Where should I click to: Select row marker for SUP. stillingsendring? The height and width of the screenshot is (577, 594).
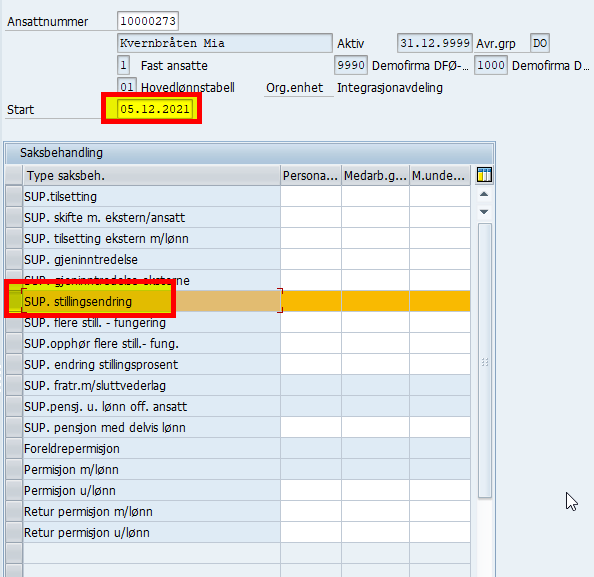point(14,302)
